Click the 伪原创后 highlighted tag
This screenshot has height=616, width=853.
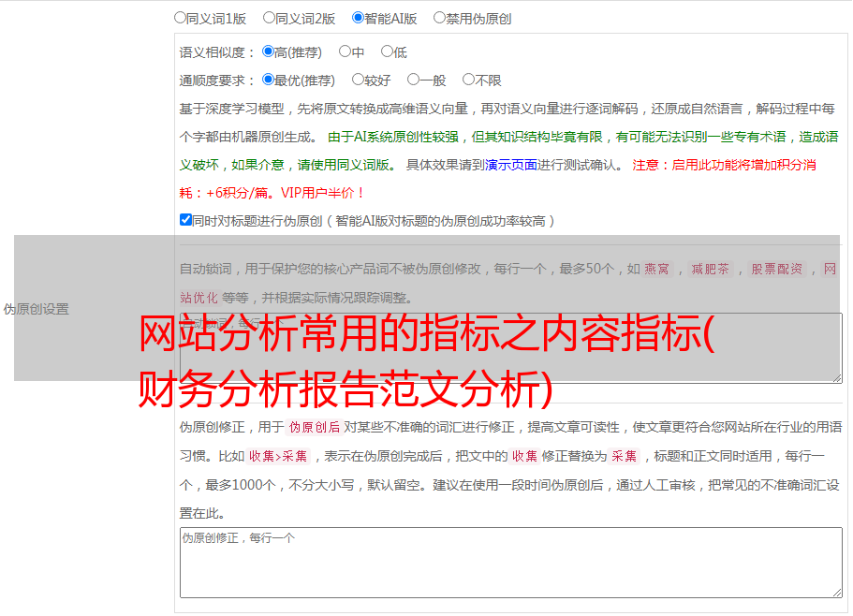pos(315,427)
